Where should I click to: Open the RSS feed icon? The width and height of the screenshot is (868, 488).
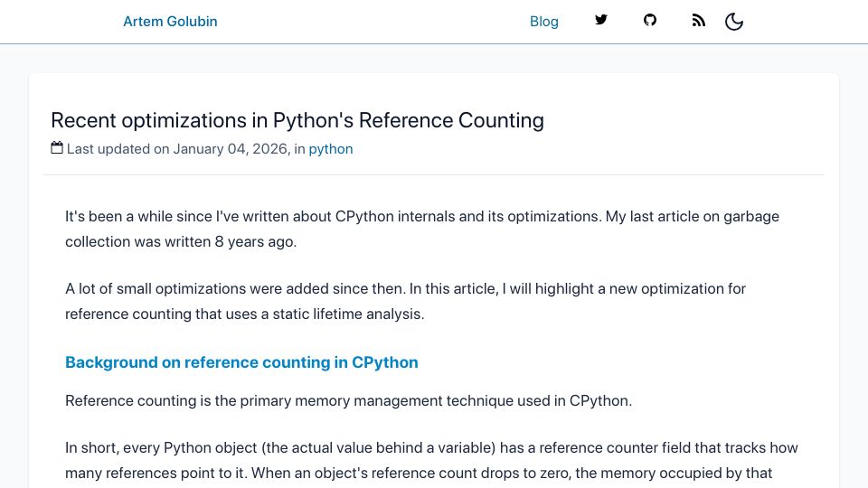tap(699, 21)
